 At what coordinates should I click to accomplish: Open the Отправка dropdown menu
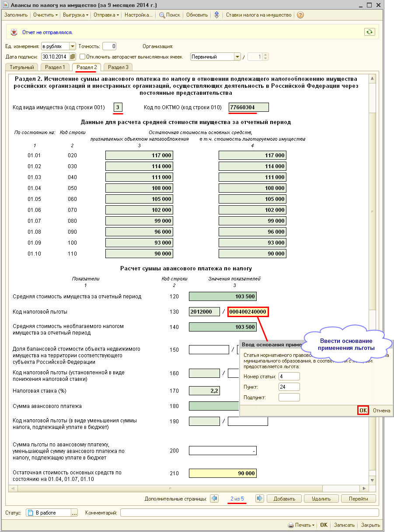tap(106, 15)
